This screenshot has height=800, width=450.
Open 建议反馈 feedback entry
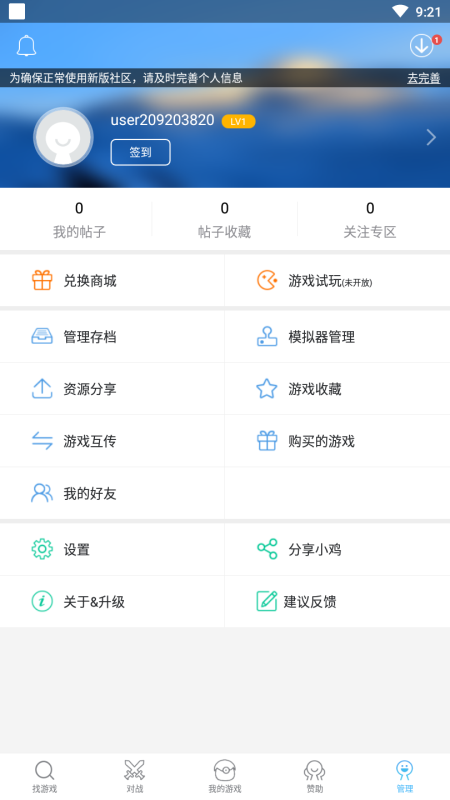click(296, 602)
